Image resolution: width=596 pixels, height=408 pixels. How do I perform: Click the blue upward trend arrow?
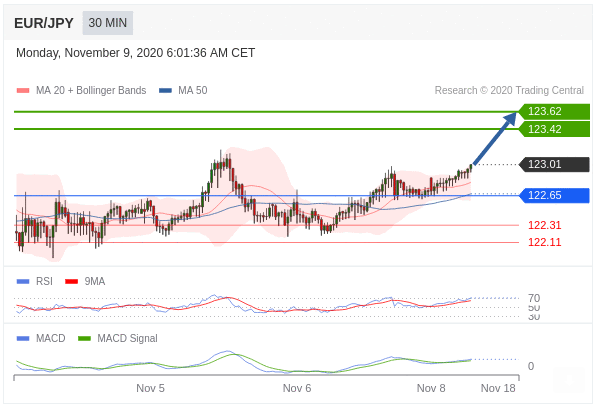494,138
